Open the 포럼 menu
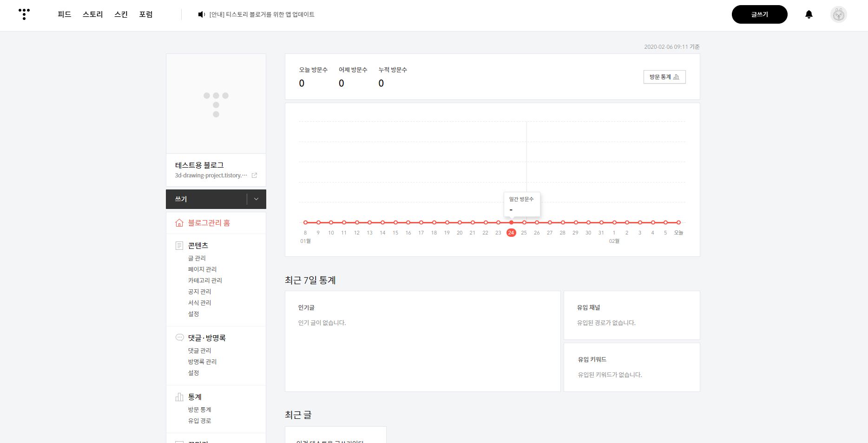This screenshot has height=443, width=868. [146, 14]
